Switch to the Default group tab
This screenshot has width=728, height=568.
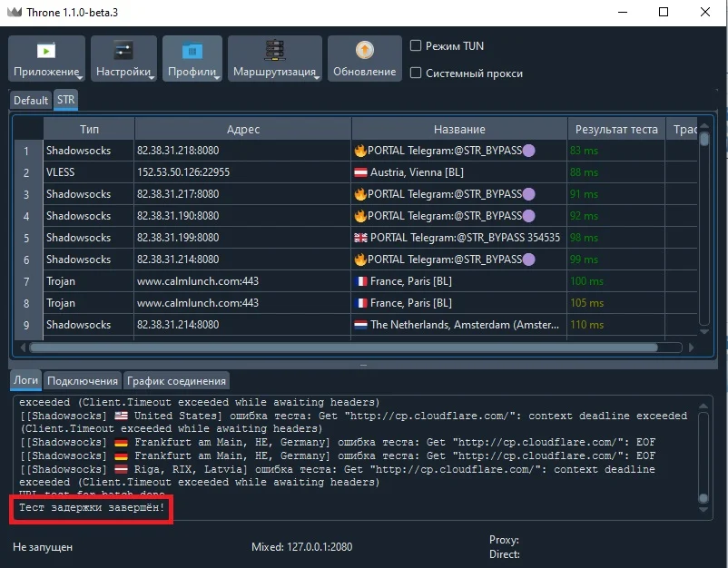(31, 100)
